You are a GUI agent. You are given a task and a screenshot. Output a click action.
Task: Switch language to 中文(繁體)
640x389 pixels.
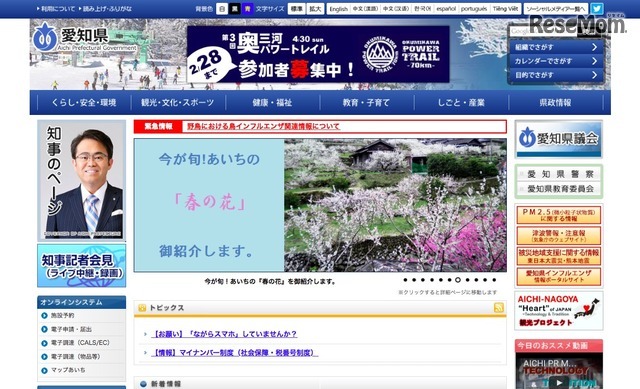[365, 9]
